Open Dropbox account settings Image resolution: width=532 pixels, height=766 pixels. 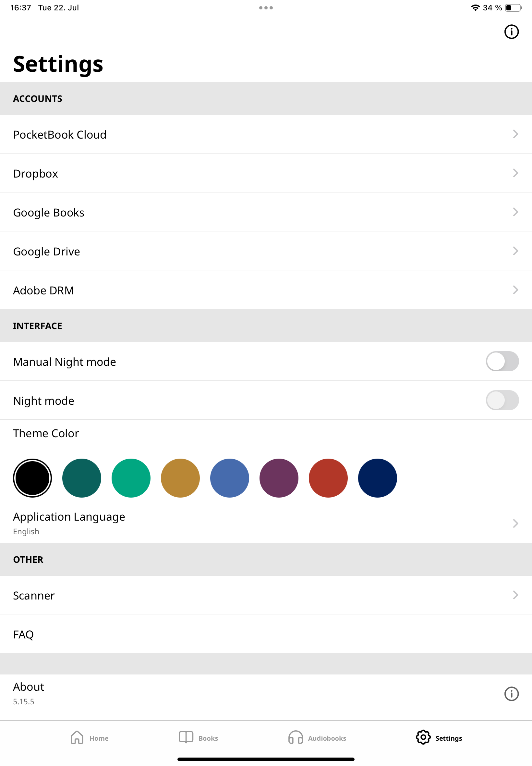[266, 173]
